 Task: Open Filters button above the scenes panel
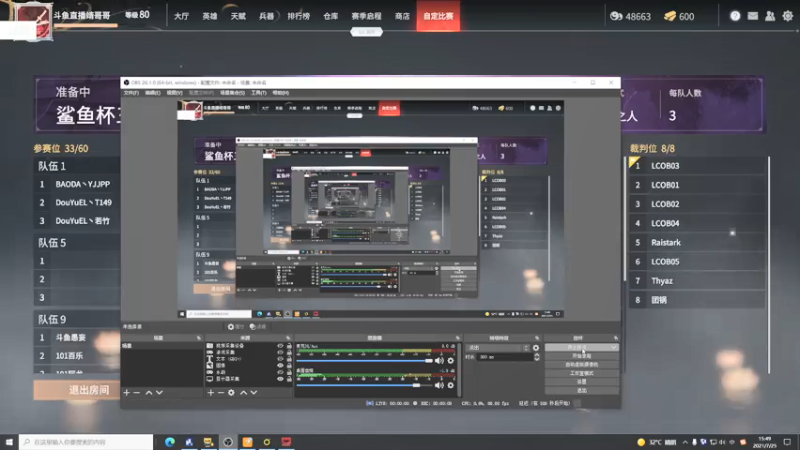click(258, 327)
